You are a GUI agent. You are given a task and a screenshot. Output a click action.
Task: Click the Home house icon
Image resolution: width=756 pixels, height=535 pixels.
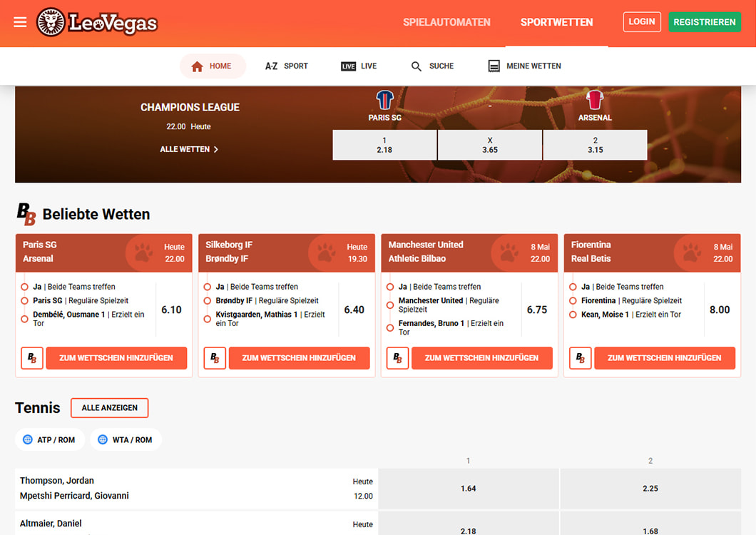pyautogui.click(x=197, y=66)
